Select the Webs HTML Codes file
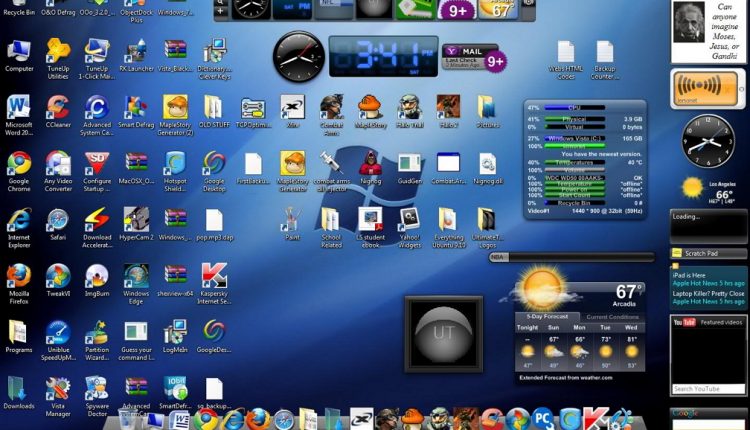Viewport: 750px width, 430px height. [565, 59]
